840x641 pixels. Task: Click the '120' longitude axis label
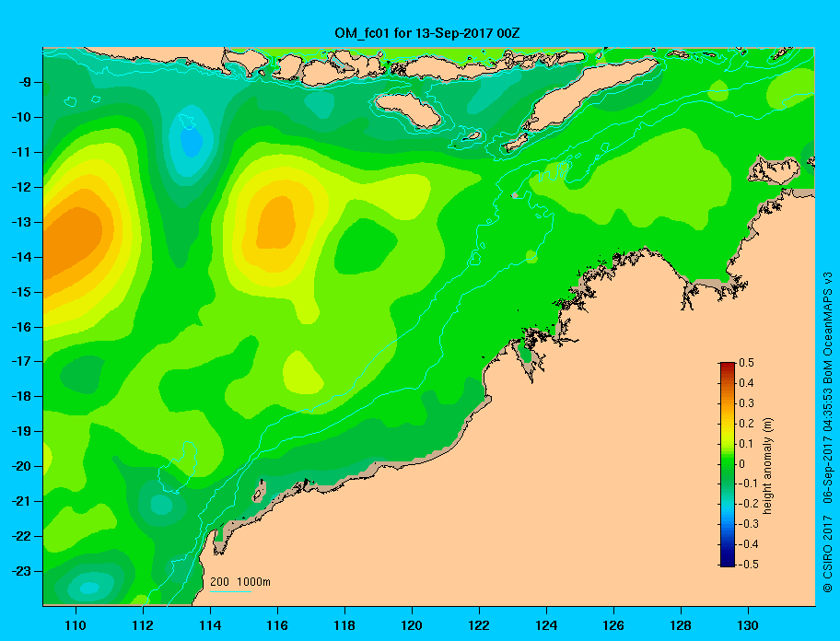coord(412,625)
